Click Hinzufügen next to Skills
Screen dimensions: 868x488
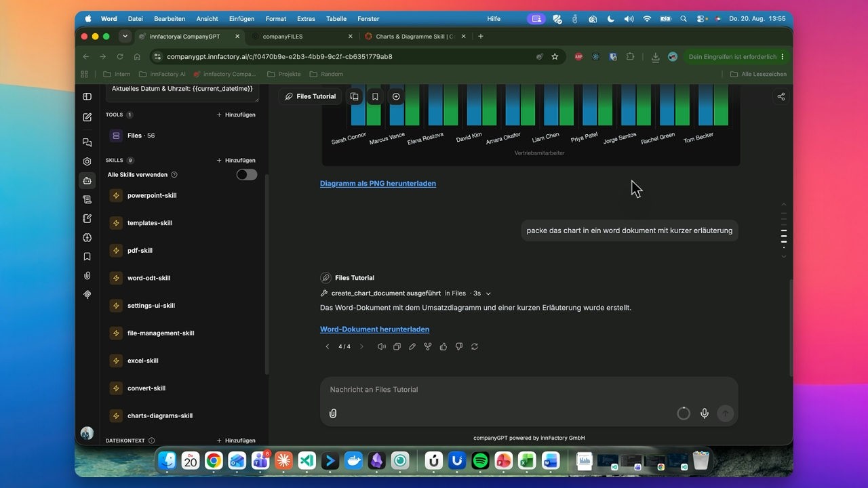(236, 161)
